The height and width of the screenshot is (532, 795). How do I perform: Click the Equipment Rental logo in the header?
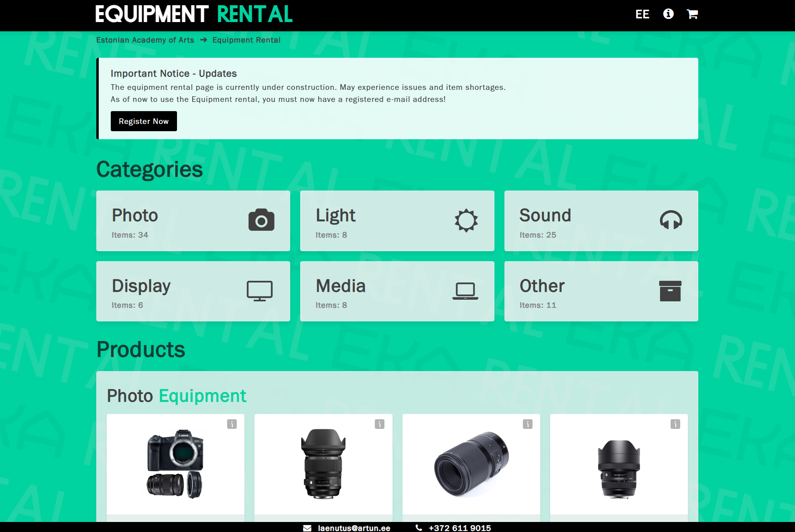click(x=193, y=14)
